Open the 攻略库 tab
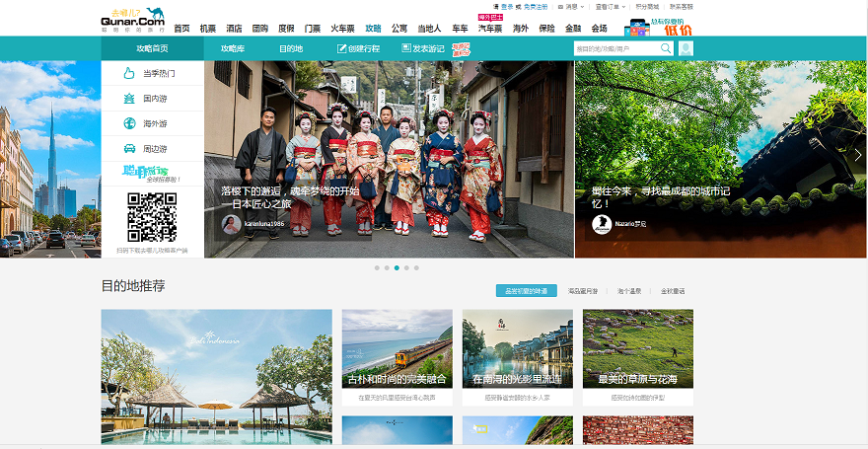 pyautogui.click(x=233, y=48)
